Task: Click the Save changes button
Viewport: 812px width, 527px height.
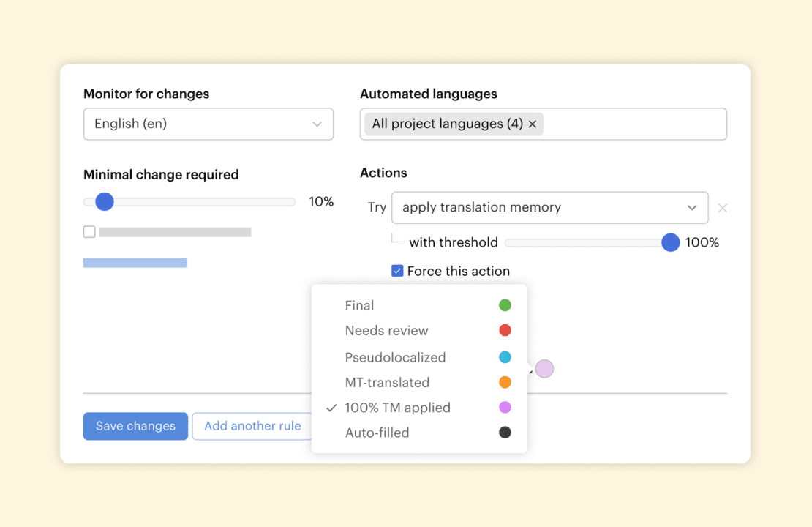Action: (x=135, y=426)
